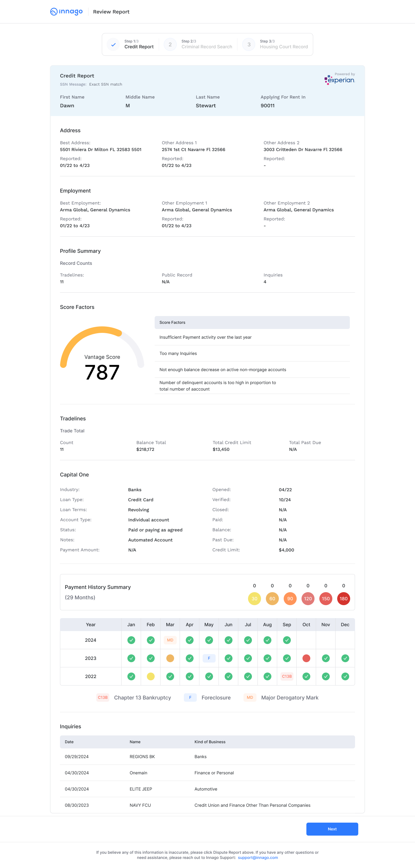Click the Chapter 13 Bankruptcy legend badge
The width and height of the screenshot is (415, 868).
point(102,698)
